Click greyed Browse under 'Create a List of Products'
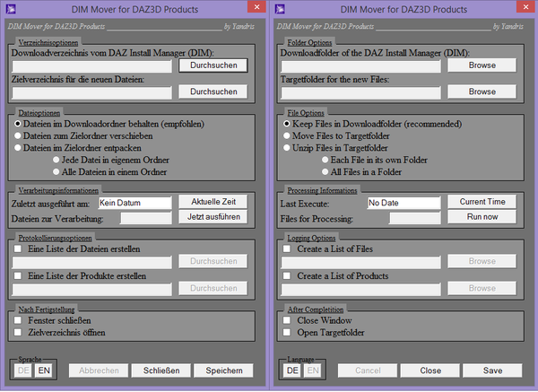Image resolution: width=538 pixels, height=392 pixels. 482,288
